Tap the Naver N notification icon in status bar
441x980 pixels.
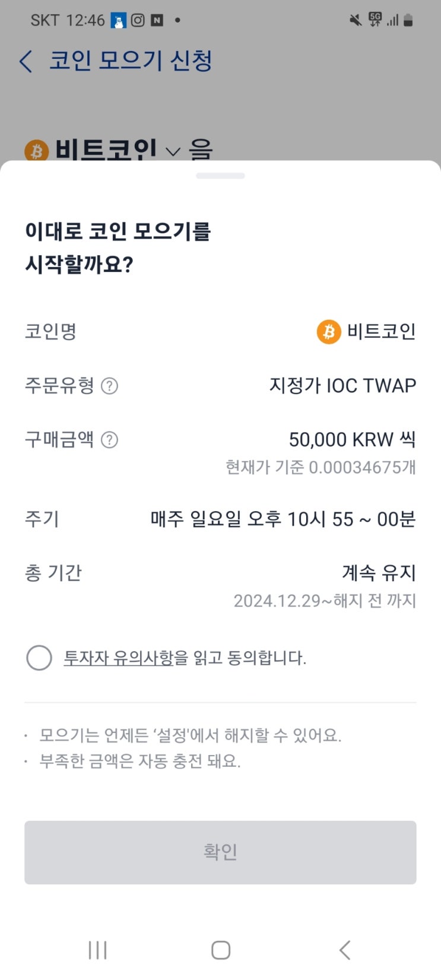(x=157, y=20)
